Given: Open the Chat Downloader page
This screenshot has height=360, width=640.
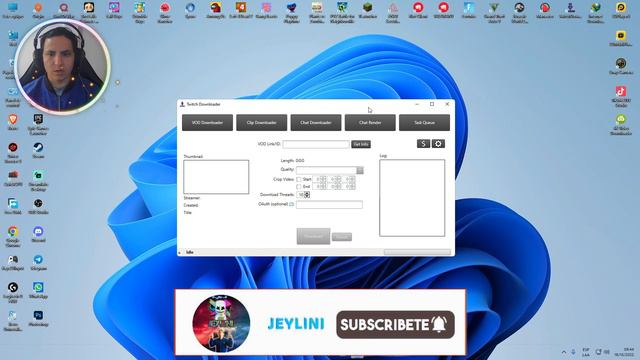Looking at the screenshot, I should pos(316,122).
